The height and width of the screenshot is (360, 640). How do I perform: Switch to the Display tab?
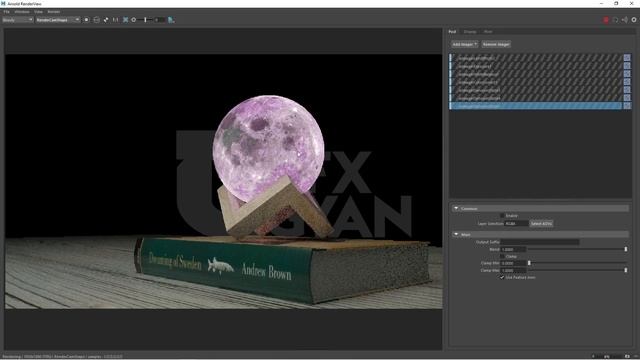470,31
